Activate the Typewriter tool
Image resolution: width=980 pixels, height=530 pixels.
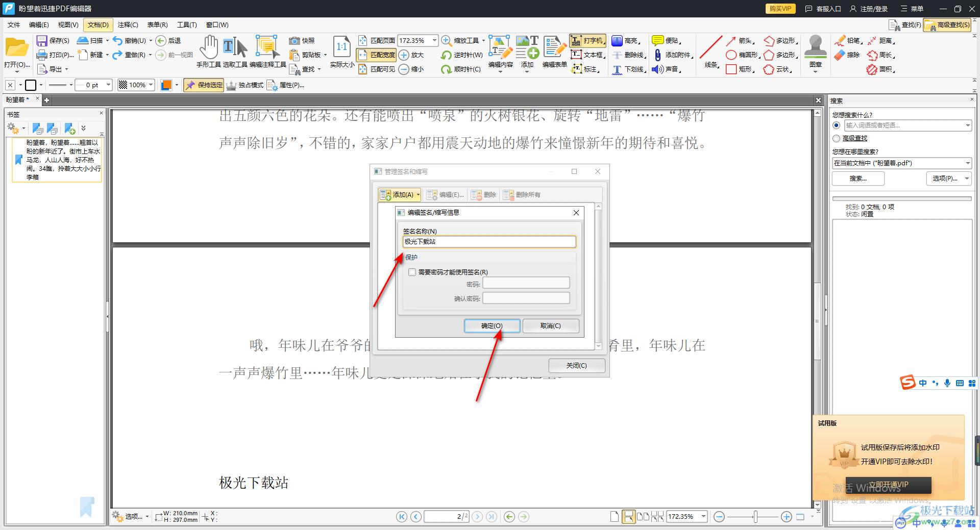pyautogui.click(x=587, y=40)
